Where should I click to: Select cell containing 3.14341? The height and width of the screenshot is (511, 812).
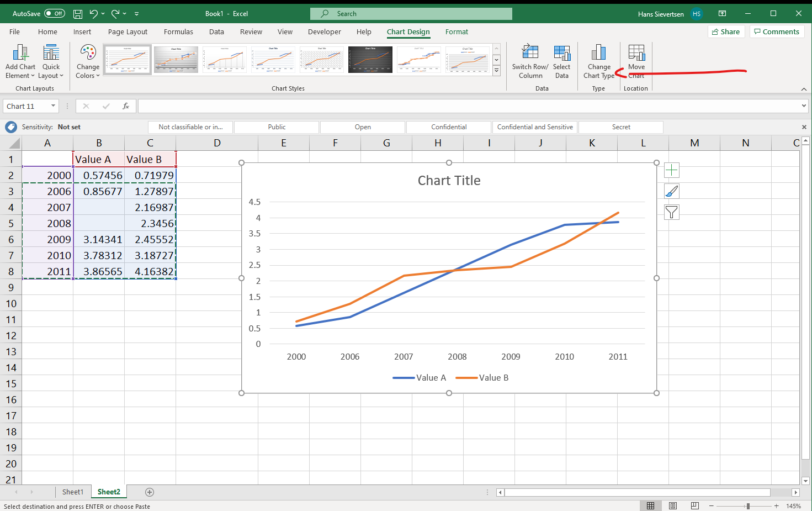click(99, 239)
